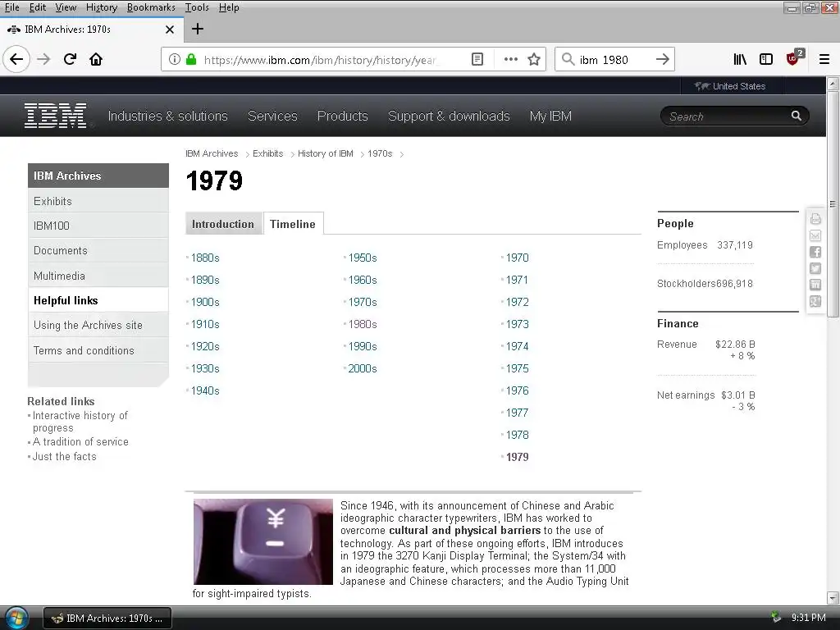This screenshot has width=840, height=630.
Task: Open the Tools menu
Action: 197,7
